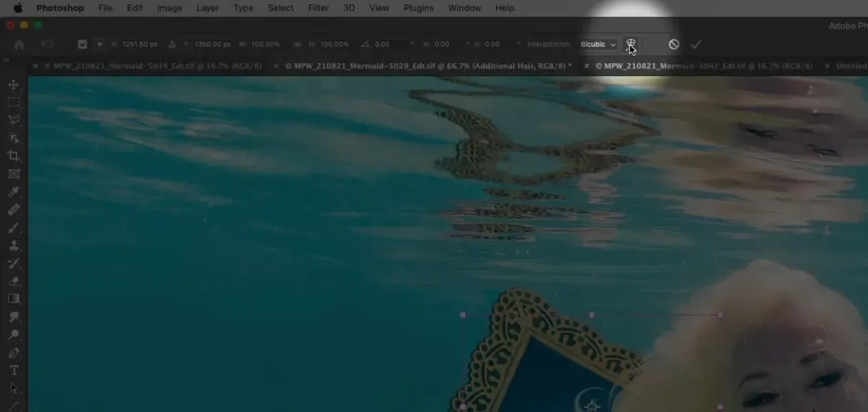Screen dimensions: 868x412
Task: Open the Bicubic interpolation dropdown
Action: (598, 45)
